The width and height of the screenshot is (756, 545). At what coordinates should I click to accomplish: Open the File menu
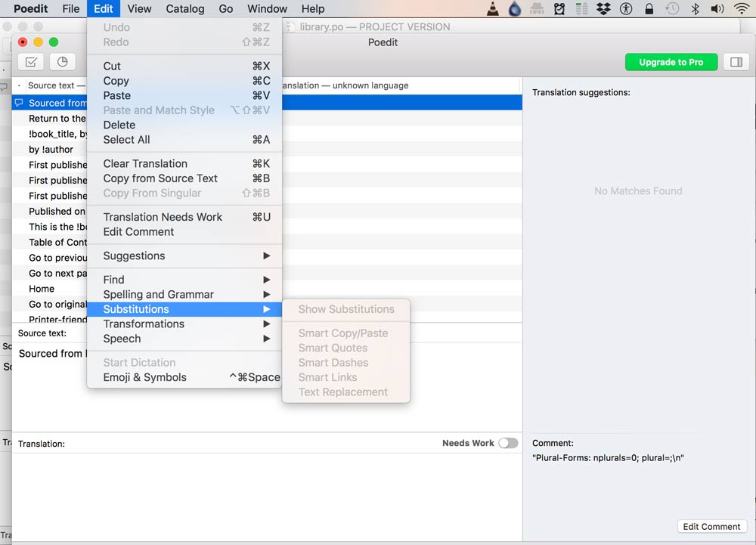click(71, 8)
